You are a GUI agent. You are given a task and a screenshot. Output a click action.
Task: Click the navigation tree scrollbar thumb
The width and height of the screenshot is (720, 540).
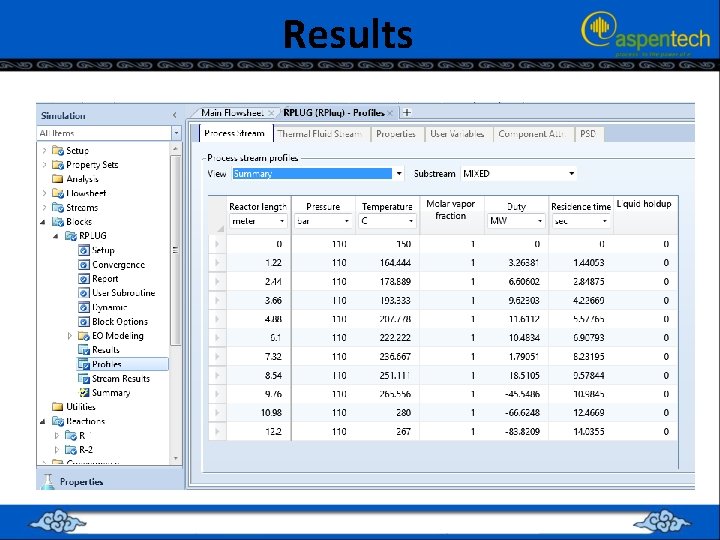(175, 250)
